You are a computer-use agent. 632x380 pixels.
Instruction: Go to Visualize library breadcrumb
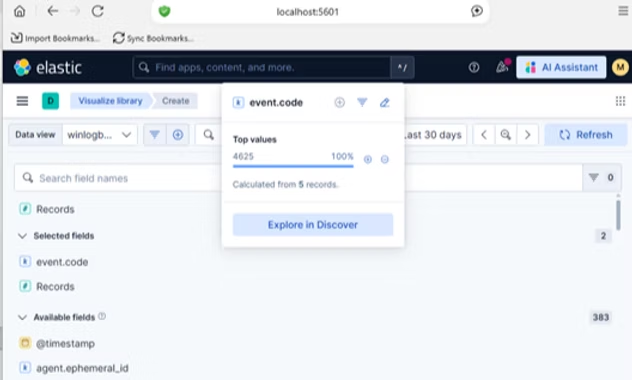[110, 101]
